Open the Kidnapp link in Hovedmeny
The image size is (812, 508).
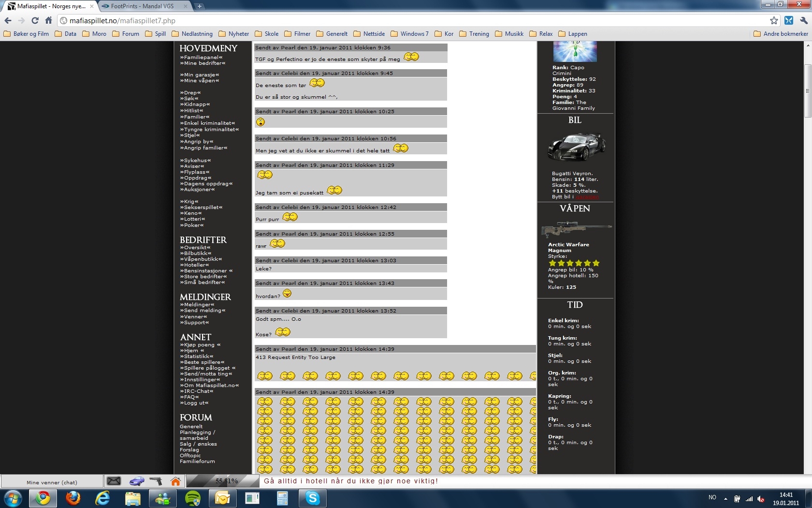[x=195, y=105]
